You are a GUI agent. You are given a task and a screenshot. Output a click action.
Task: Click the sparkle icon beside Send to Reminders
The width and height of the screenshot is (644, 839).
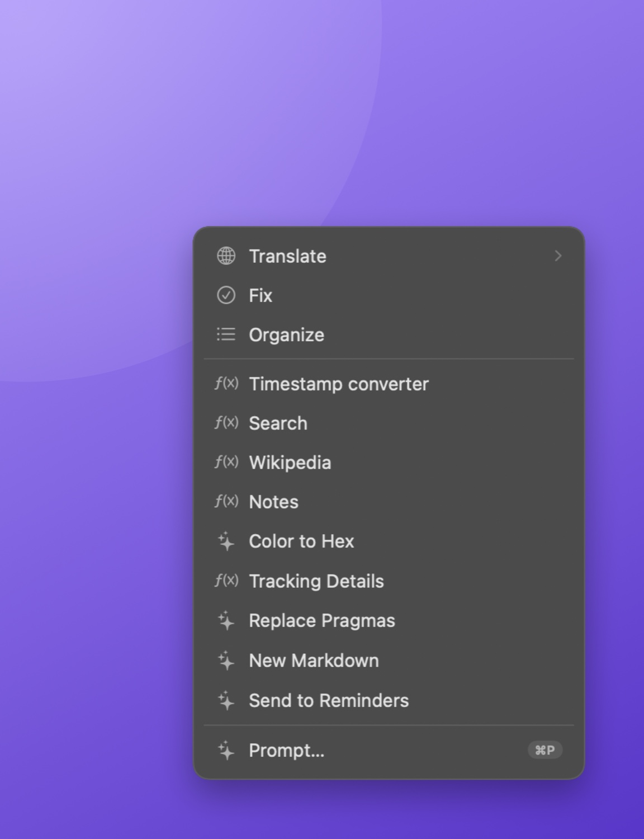[x=226, y=700]
